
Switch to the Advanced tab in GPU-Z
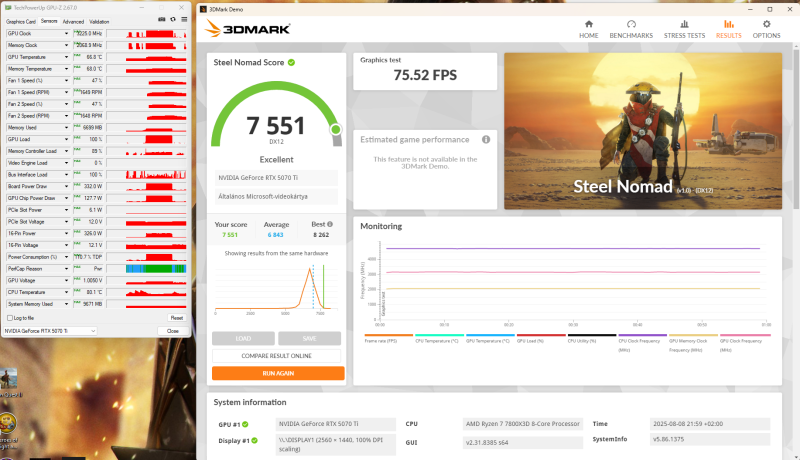(73, 21)
